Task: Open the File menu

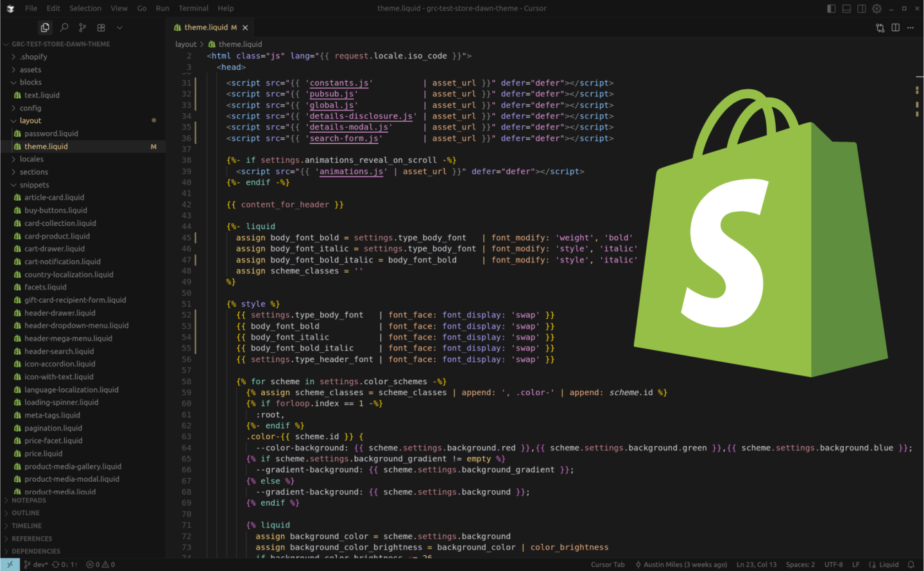Action: [31, 8]
